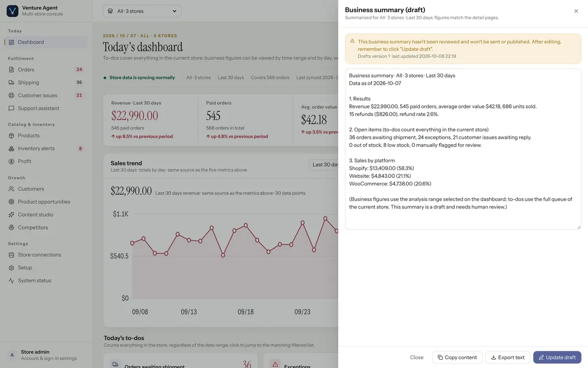Click the Product opportunities target icon
The height and width of the screenshot is (368, 588).
11,202
